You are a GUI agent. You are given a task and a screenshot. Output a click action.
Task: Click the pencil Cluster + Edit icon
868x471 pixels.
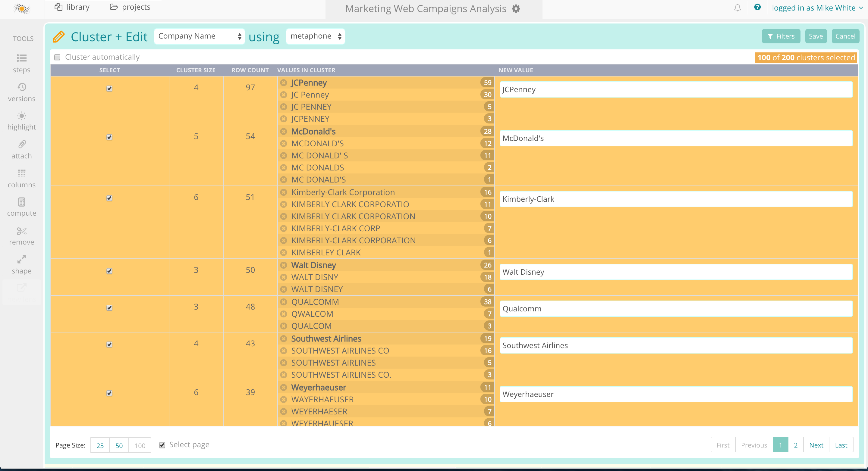[59, 36]
